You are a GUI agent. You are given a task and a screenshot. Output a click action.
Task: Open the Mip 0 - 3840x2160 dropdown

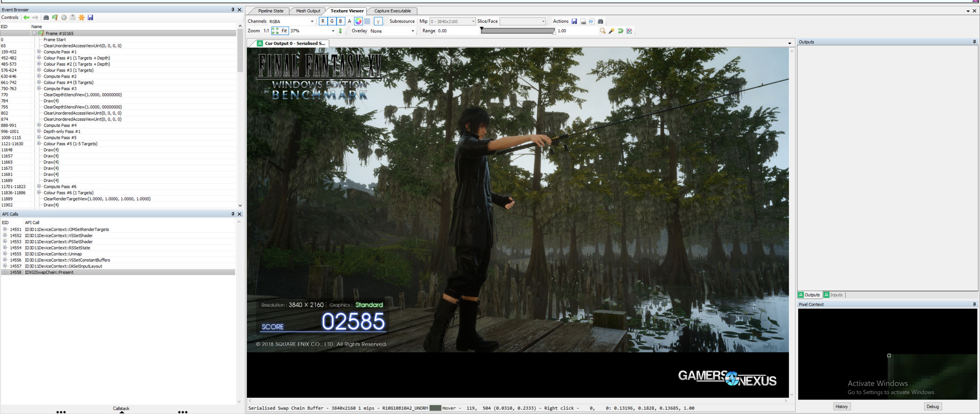[x=452, y=21]
